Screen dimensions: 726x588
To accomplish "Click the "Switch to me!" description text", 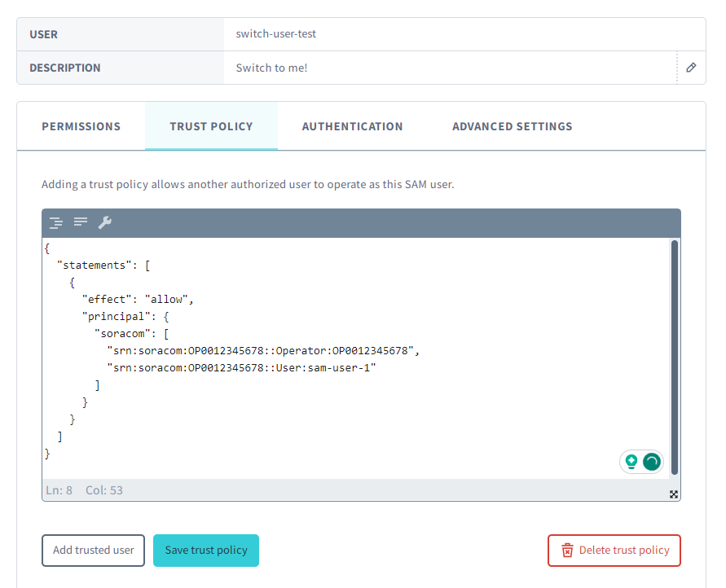I will pos(271,68).
